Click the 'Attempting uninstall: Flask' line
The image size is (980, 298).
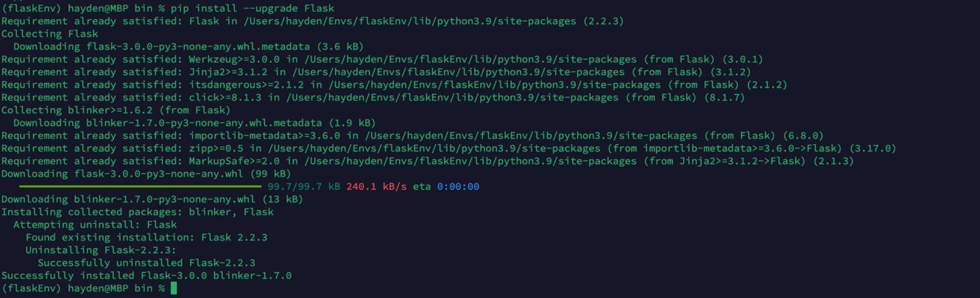click(x=95, y=224)
